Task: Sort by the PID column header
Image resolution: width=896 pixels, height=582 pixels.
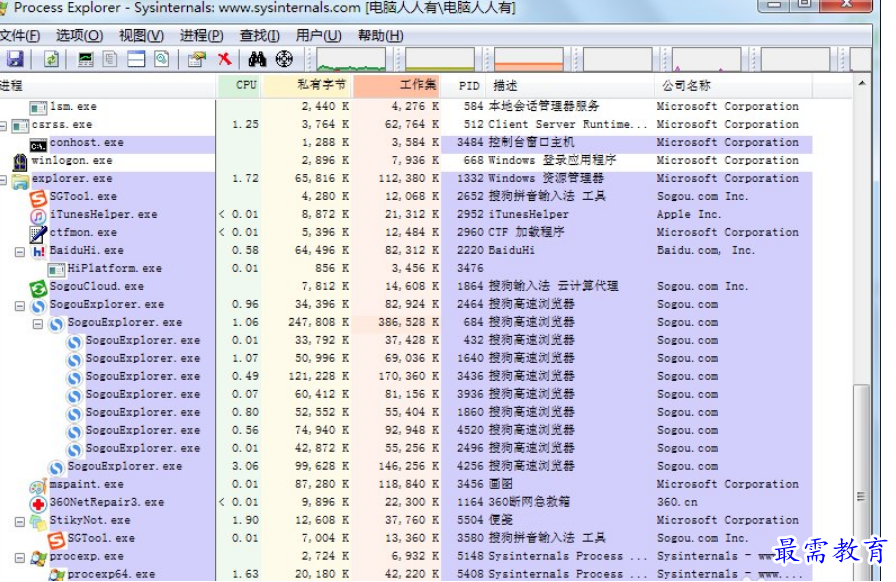Action: (468, 86)
